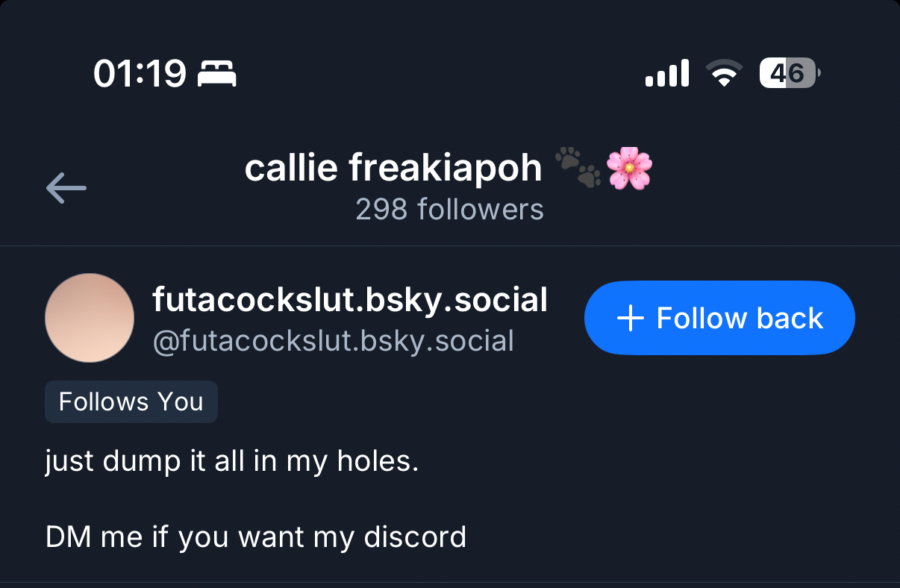Click the 'DM me' phrase in the bio
This screenshot has width=900, height=588.
coord(95,537)
